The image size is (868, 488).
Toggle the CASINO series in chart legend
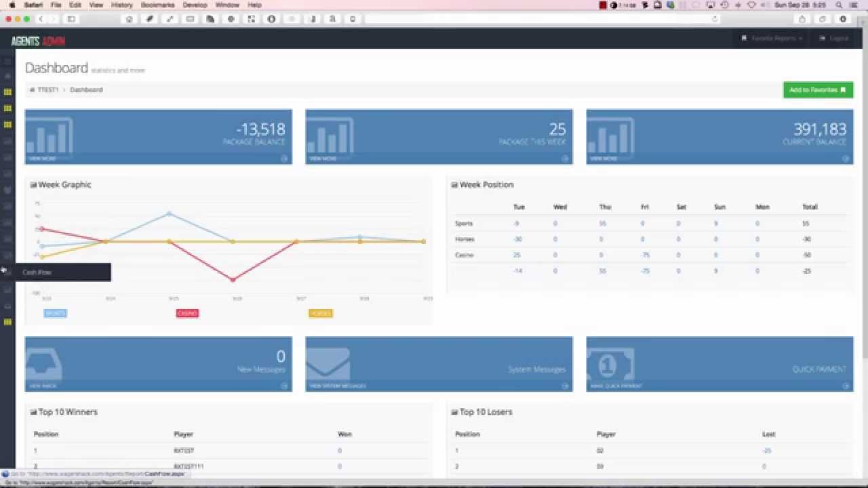[x=187, y=313]
